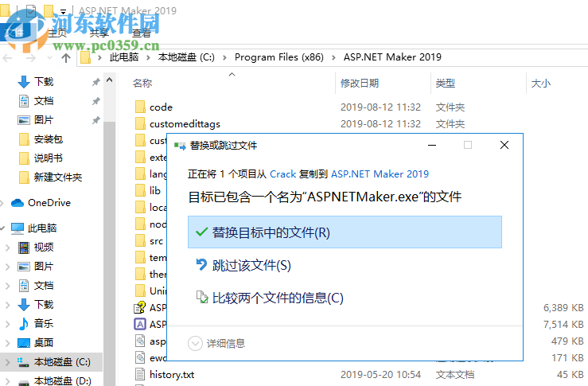Screen dimensions: 588x386
Task: Select the lib folder icon
Action: (140, 190)
